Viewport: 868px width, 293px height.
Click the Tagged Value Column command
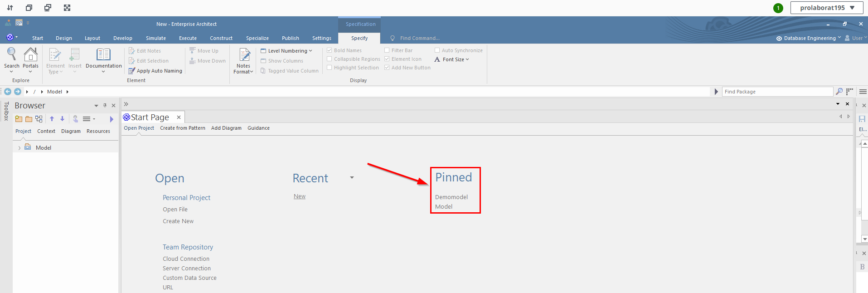290,71
